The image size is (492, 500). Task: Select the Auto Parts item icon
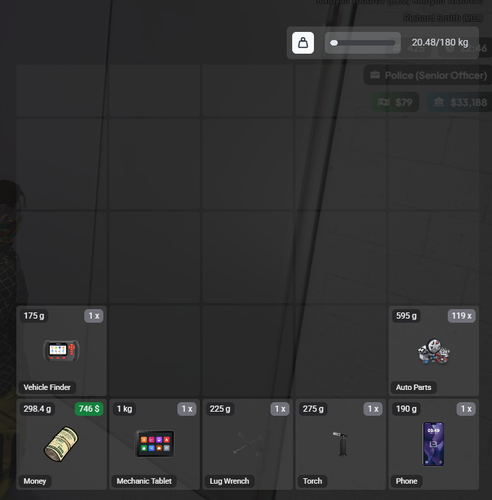[433, 351]
